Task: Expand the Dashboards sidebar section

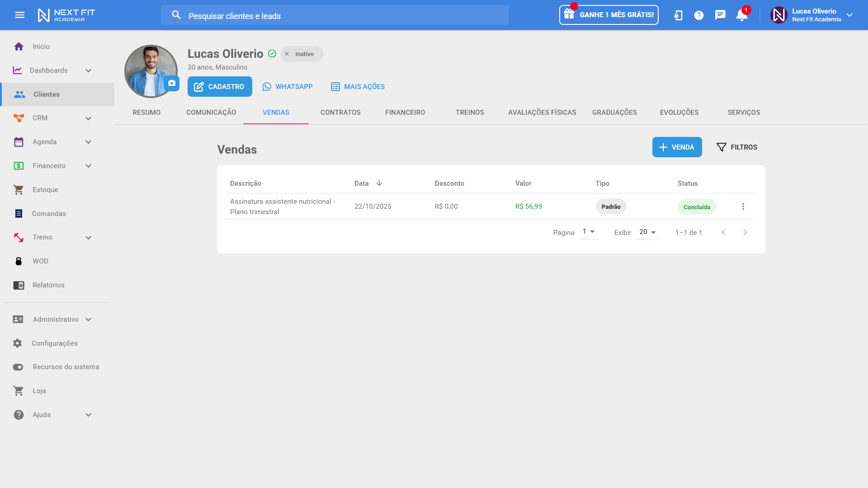Action: point(88,70)
